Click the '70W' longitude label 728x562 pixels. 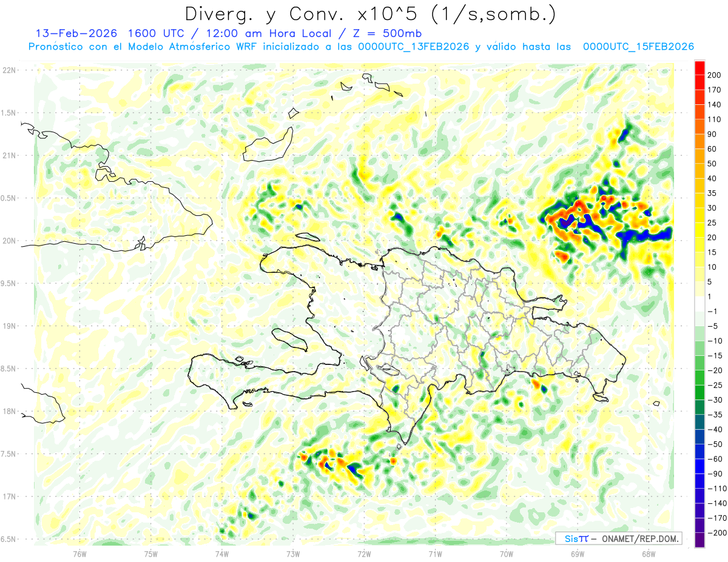pyautogui.click(x=507, y=554)
